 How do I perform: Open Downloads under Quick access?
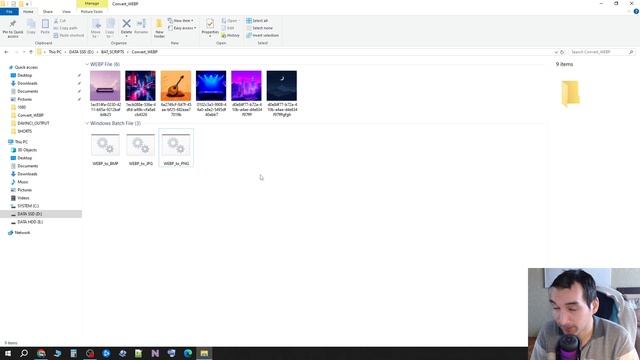[27, 83]
